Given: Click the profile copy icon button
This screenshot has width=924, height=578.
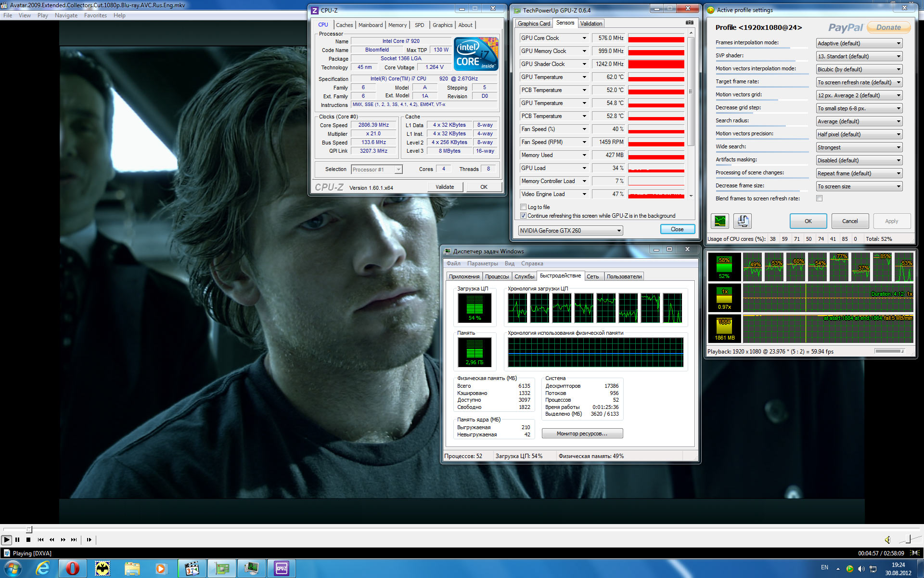Looking at the screenshot, I should click(743, 221).
